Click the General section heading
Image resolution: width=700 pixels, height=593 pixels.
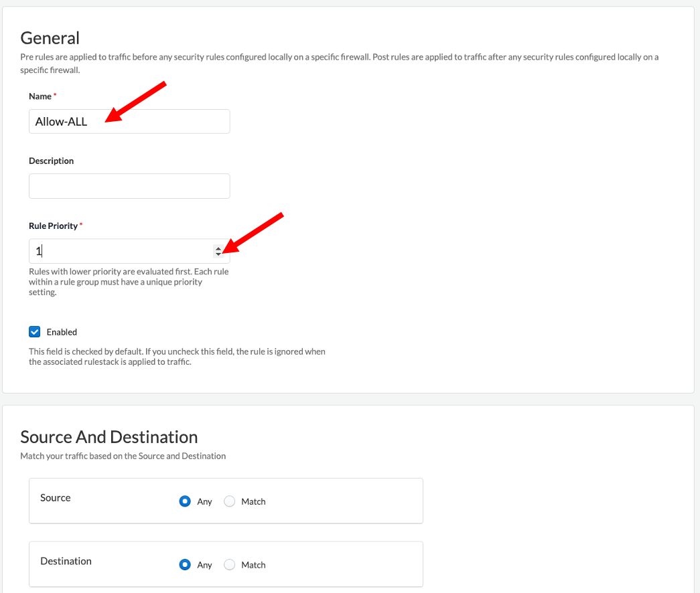point(50,38)
